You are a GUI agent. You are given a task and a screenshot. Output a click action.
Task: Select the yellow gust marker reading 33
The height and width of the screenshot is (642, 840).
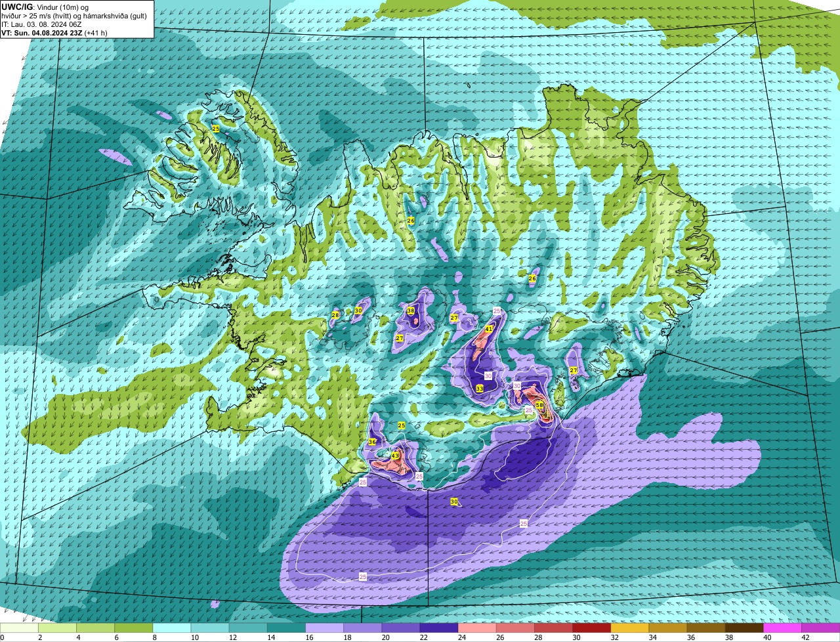pyautogui.click(x=480, y=389)
